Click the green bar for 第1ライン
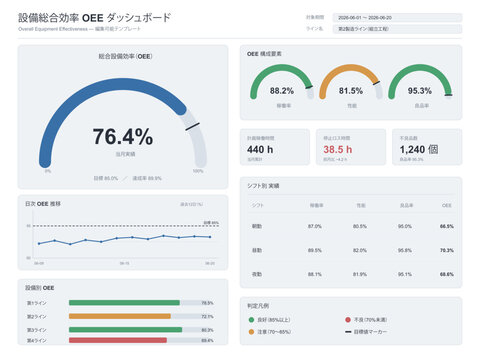 tap(124, 303)
